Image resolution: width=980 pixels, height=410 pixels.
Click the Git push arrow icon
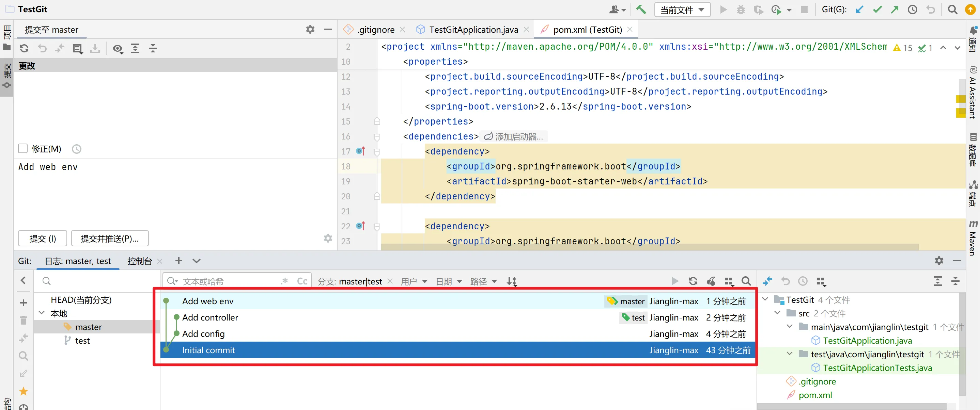895,10
